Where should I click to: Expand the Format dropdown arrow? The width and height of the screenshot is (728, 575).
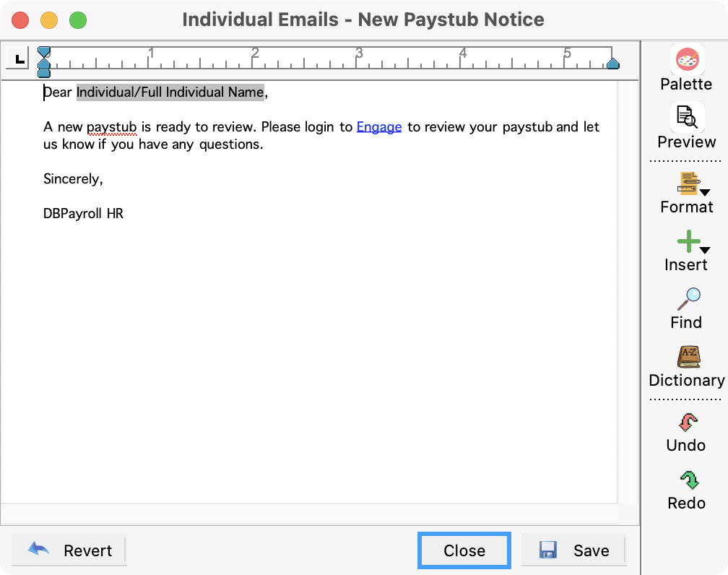[x=705, y=191]
